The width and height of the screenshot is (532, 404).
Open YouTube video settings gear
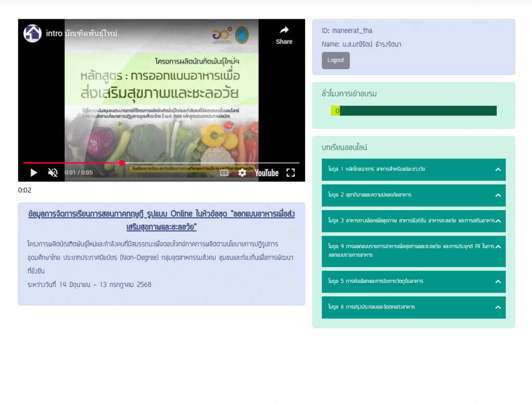point(242,173)
